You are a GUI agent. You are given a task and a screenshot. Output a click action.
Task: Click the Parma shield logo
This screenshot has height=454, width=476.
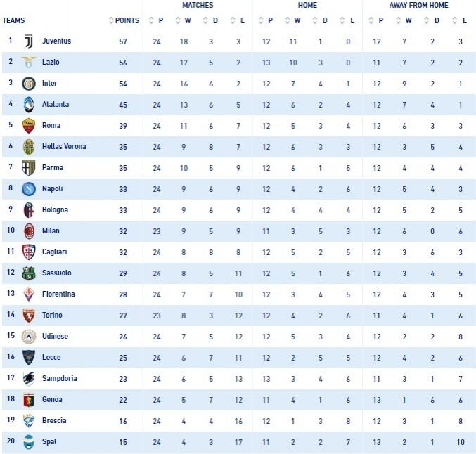coord(29,168)
